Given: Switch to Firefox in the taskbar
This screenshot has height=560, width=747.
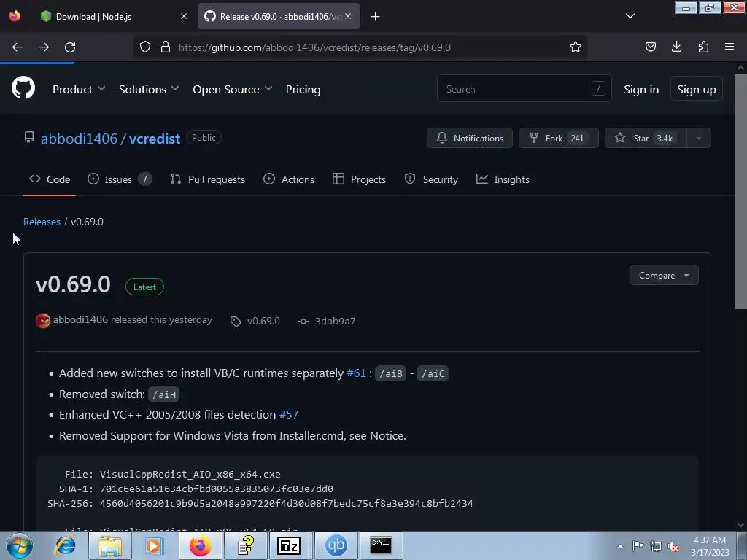Looking at the screenshot, I should [x=200, y=545].
